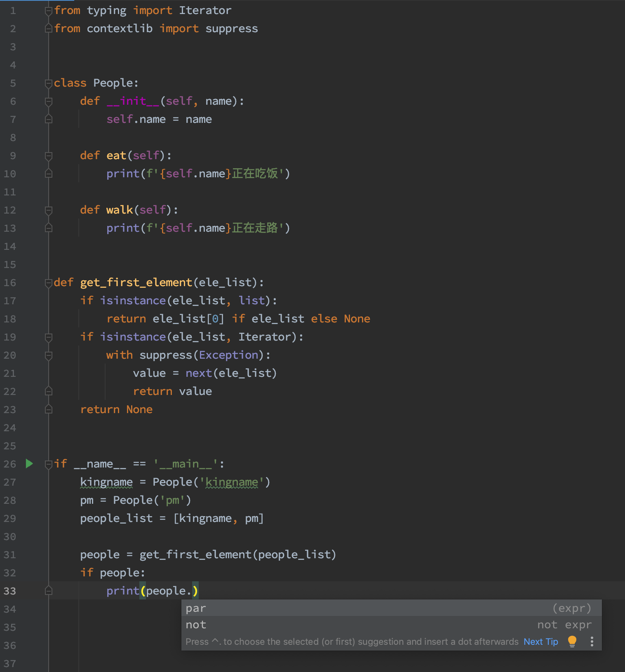
Task: Click the 'walk' method name
Action: 120,210
